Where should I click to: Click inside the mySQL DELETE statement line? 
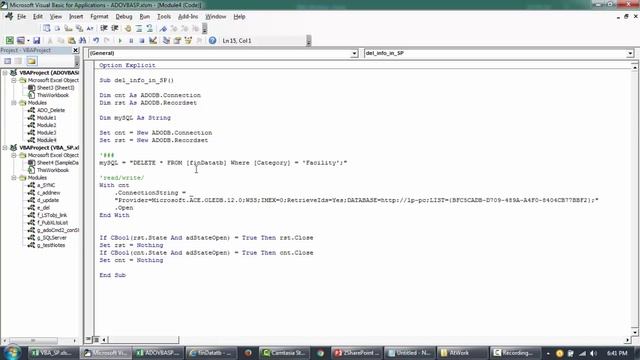pyautogui.click(x=223, y=163)
